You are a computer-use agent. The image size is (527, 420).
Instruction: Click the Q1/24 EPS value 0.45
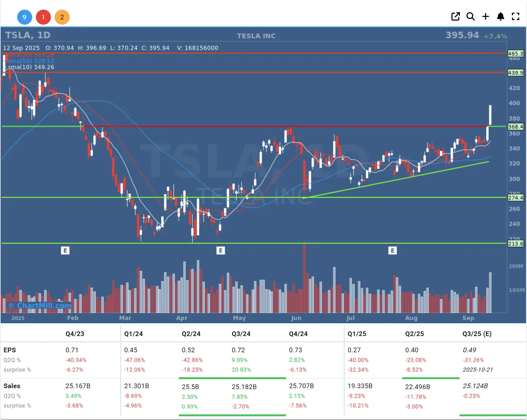tap(131, 350)
